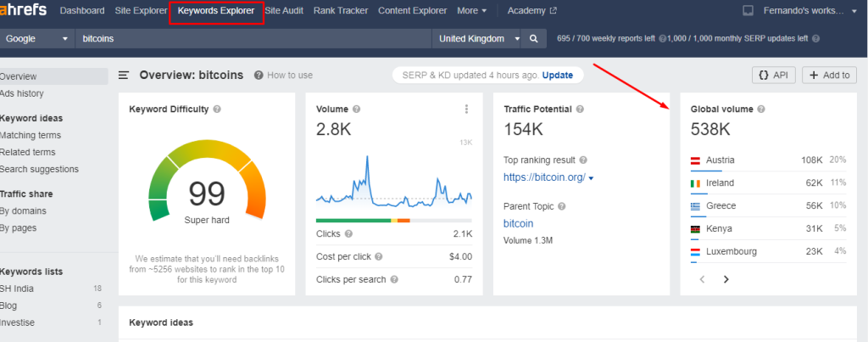Click the search magnifier icon button
Viewport: 868px width, 342px height.
point(533,39)
